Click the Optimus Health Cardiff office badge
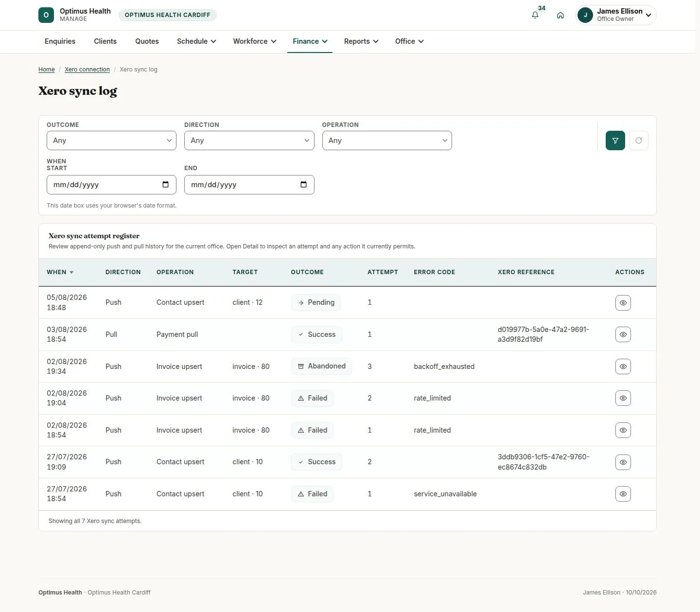 [168, 15]
